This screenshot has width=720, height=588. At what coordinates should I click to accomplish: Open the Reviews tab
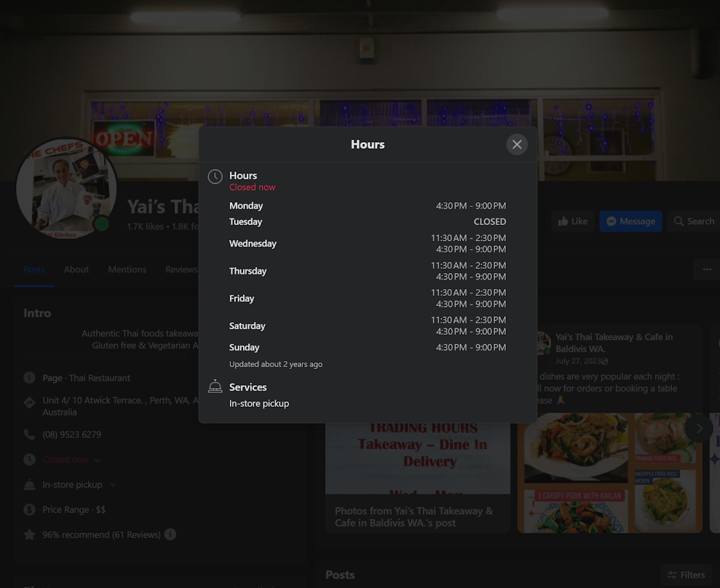pyautogui.click(x=181, y=269)
